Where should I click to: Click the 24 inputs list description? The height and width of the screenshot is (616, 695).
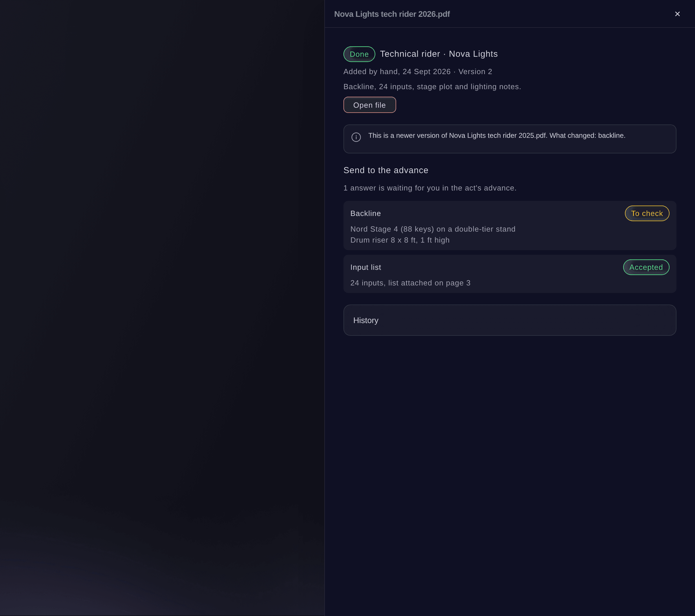pos(410,283)
